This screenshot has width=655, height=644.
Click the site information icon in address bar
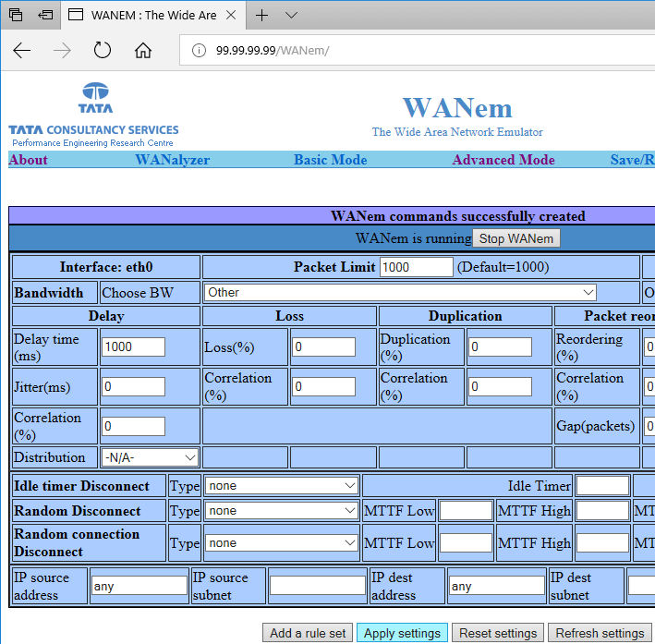point(199,51)
